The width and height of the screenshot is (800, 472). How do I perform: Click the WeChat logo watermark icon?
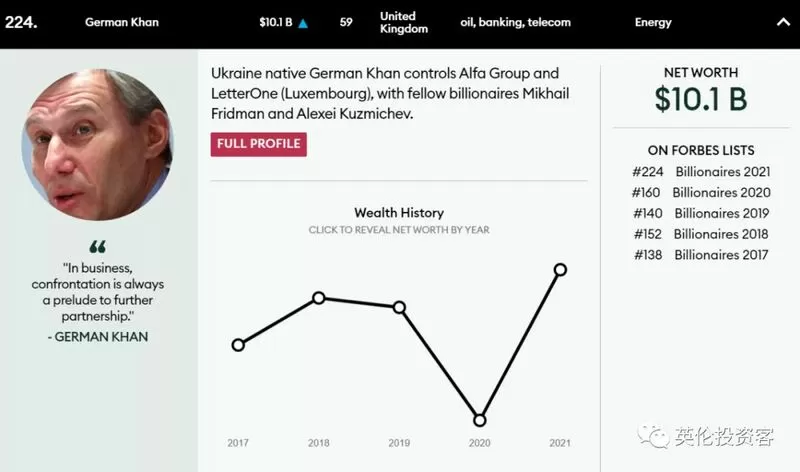pos(653,437)
